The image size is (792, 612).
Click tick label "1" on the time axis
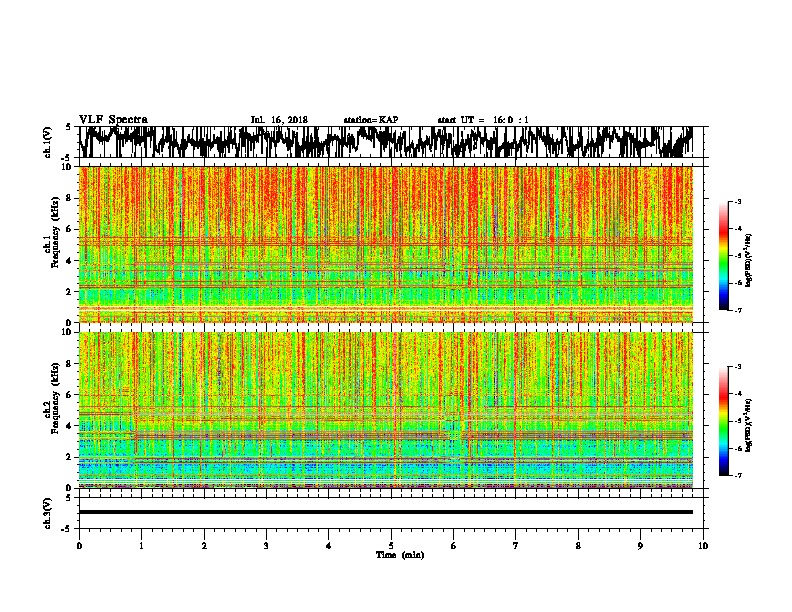pos(141,546)
